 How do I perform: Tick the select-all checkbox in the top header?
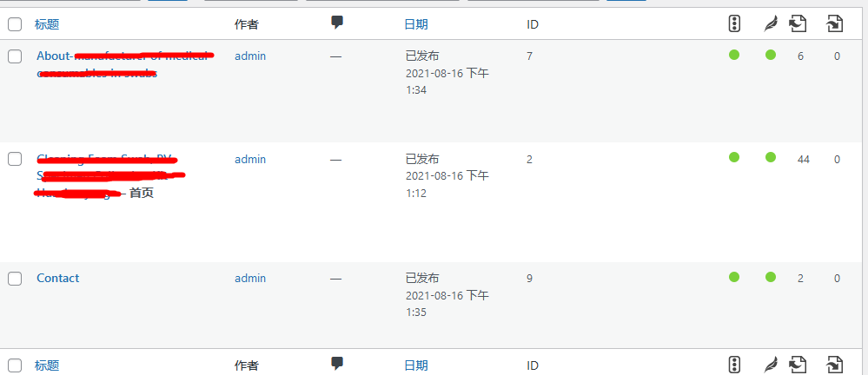15,24
